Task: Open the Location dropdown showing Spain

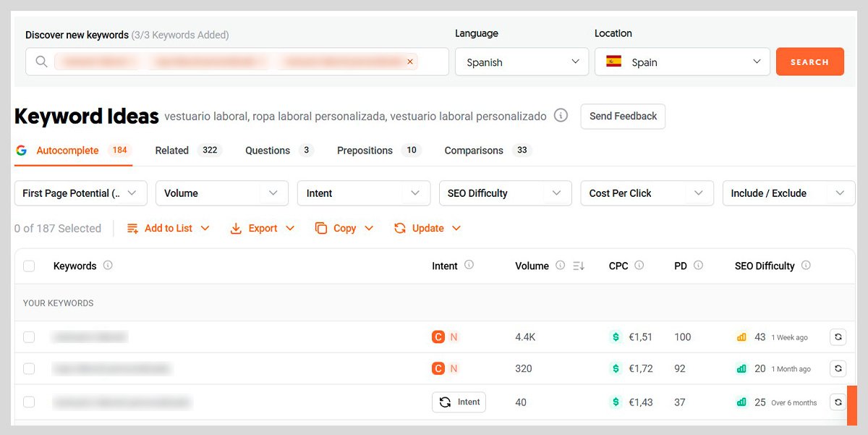Action: (682, 62)
